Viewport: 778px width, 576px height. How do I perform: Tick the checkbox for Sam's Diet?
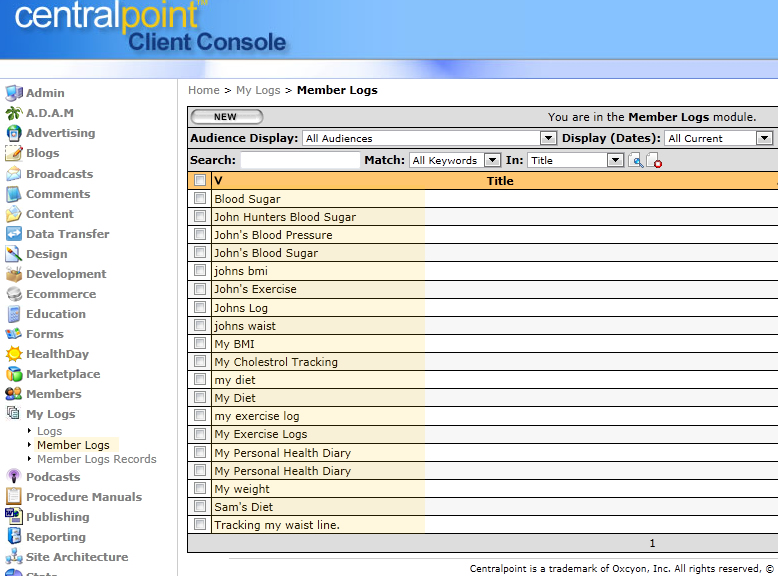[200, 507]
